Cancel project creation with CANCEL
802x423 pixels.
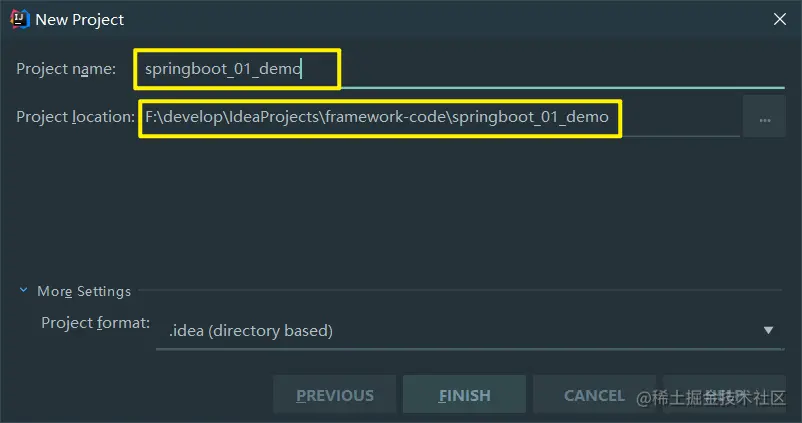594,395
